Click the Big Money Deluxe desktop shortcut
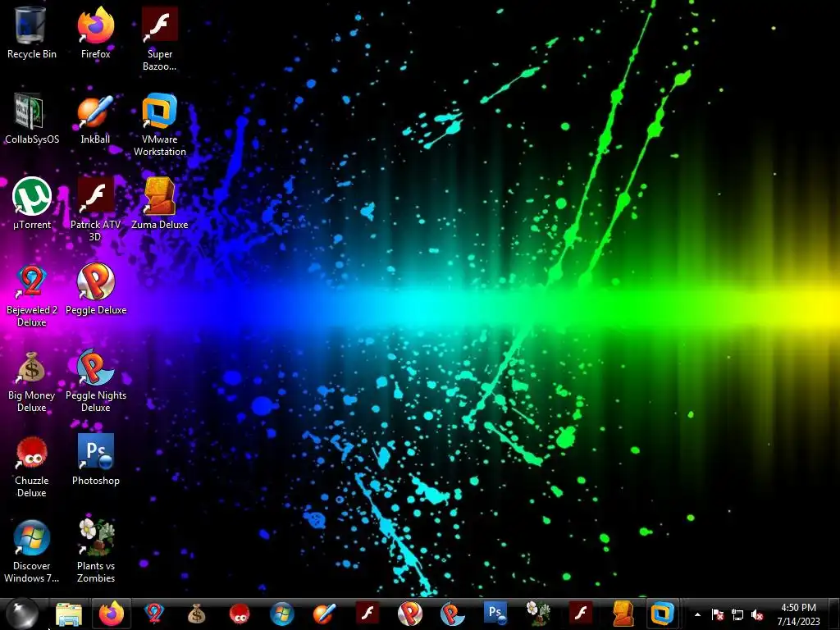840x630 pixels. (x=32, y=381)
